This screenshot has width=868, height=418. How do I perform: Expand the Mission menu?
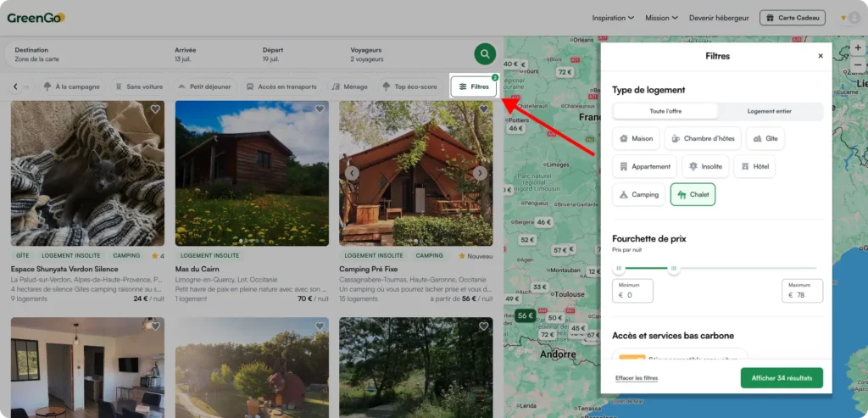click(x=661, y=18)
